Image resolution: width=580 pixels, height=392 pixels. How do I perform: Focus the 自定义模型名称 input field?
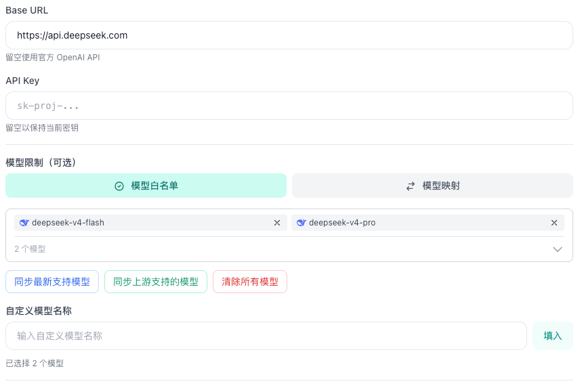tap(266, 336)
